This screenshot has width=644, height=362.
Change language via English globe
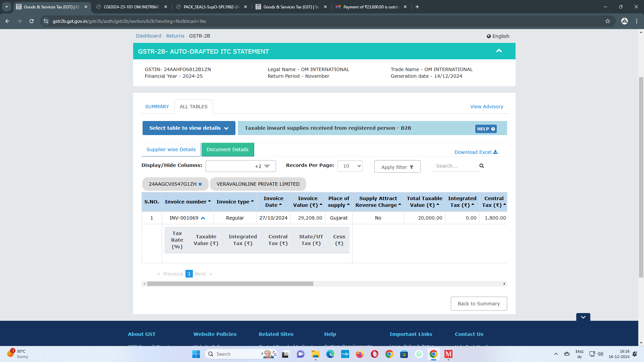[x=498, y=36]
